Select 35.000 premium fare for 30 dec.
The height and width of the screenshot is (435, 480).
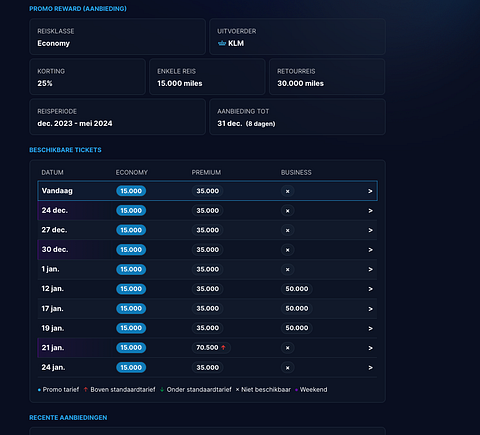point(207,250)
